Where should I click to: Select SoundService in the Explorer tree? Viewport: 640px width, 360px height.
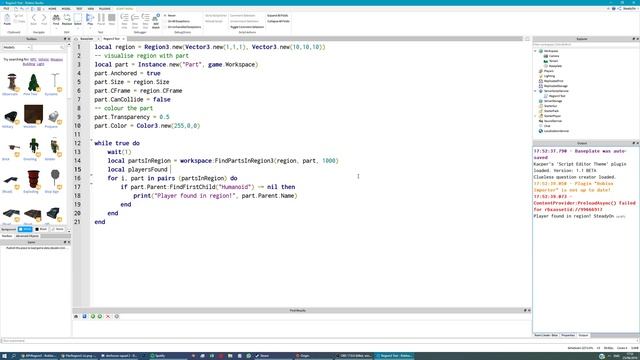(553, 121)
